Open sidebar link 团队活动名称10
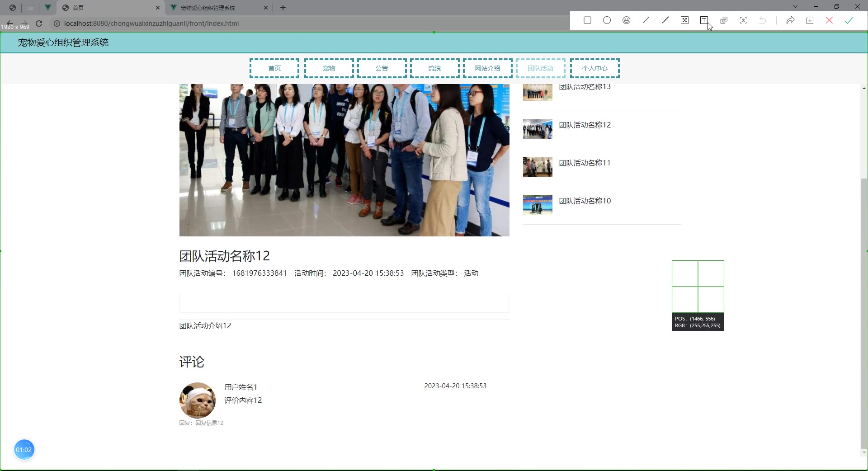Viewport: 868px width, 471px height. click(x=585, y=201)
